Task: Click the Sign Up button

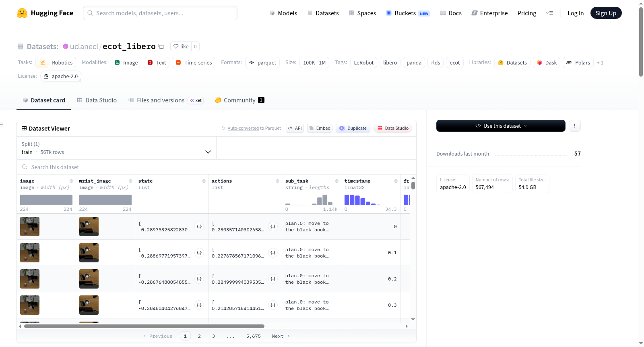Action: tap(606, 13)
